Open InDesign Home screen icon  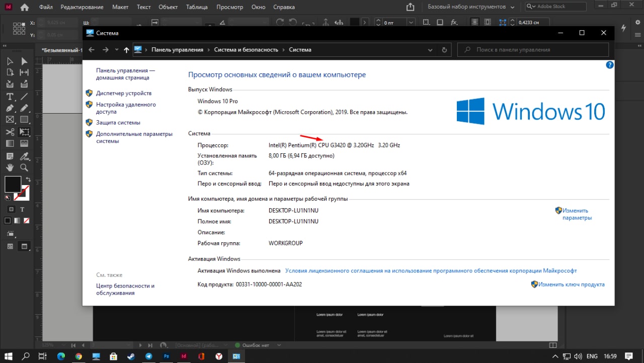[24, 7]
